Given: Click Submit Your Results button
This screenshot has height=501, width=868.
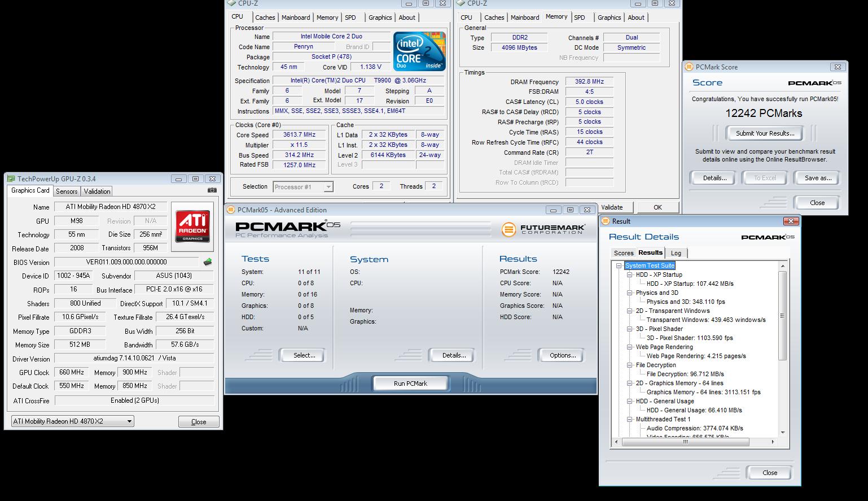Looking at the screenshot, I should [765, 133].
